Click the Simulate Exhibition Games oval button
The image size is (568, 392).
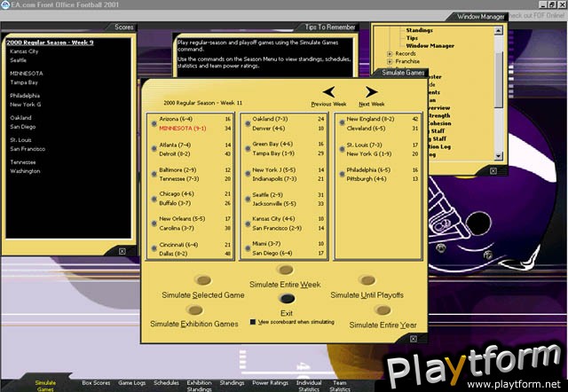coord(195,310)
